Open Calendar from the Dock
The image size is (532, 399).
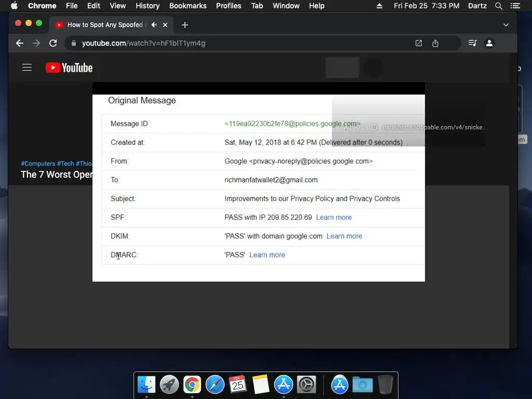237,385
